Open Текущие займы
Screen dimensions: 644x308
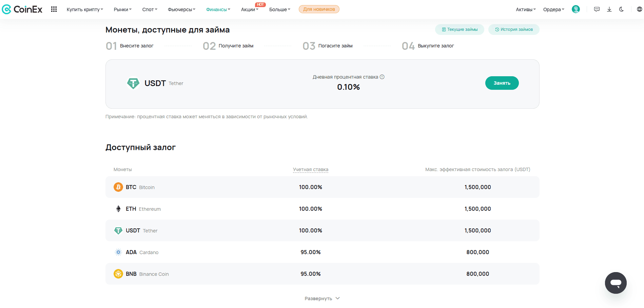point(460,29)
